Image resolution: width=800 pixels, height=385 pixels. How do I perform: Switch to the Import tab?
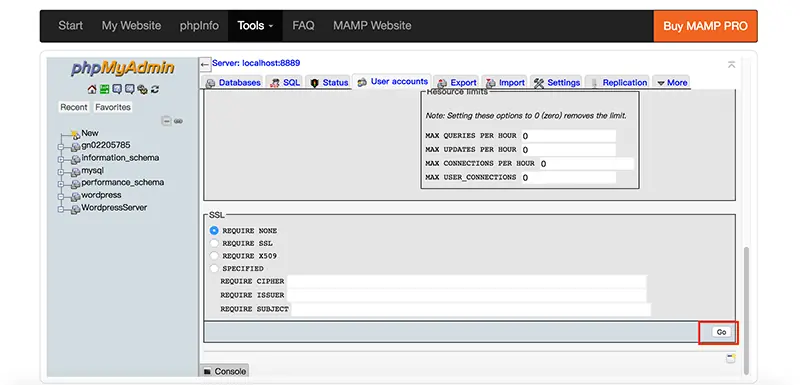pyautogui.click(x=505, y=83)
